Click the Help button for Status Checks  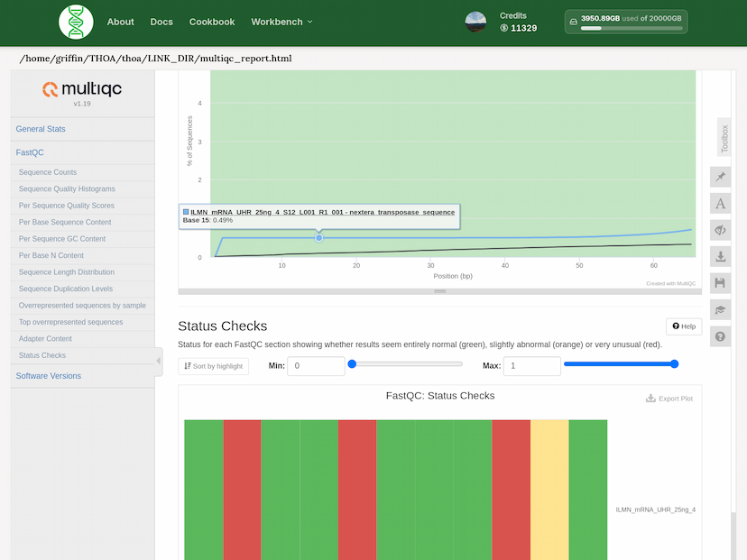(683, 326)
